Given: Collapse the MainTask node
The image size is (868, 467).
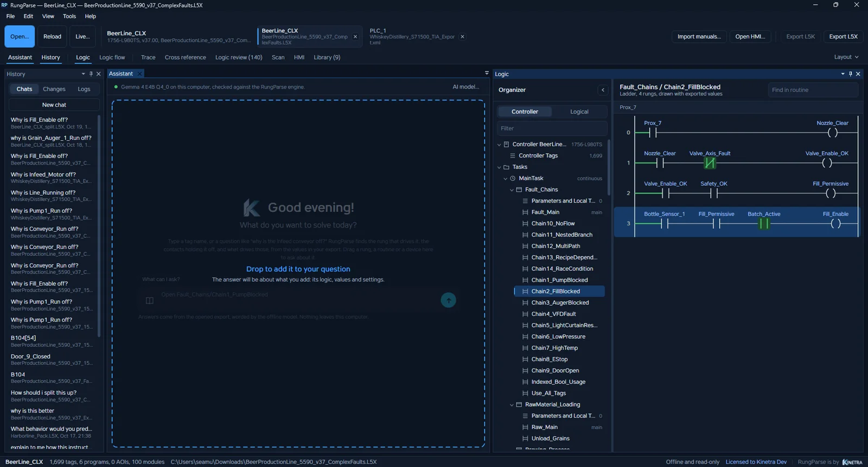Looking at the screenshot, I should click(506, 179).
